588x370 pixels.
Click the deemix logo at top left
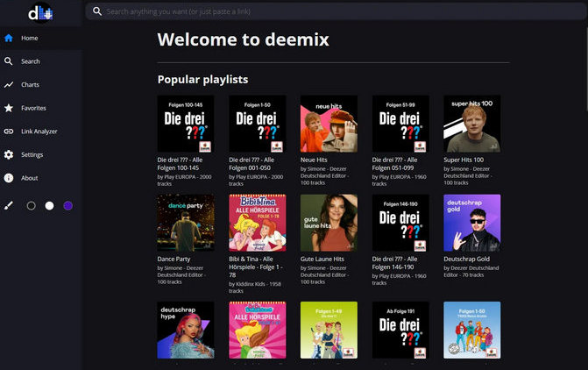tap(40, 12)
